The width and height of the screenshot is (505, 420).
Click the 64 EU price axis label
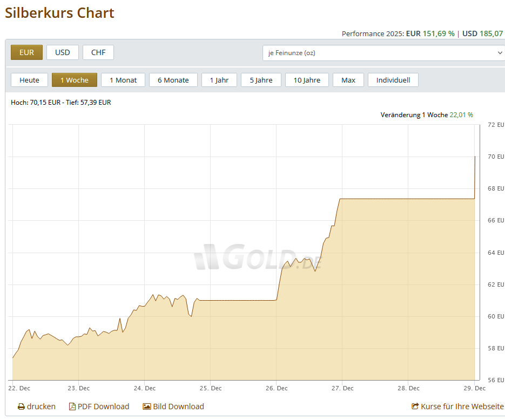coord(496,253)
